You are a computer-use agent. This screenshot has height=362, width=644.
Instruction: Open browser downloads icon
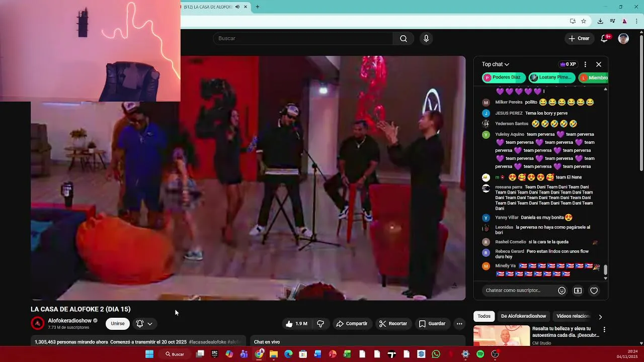600,21
